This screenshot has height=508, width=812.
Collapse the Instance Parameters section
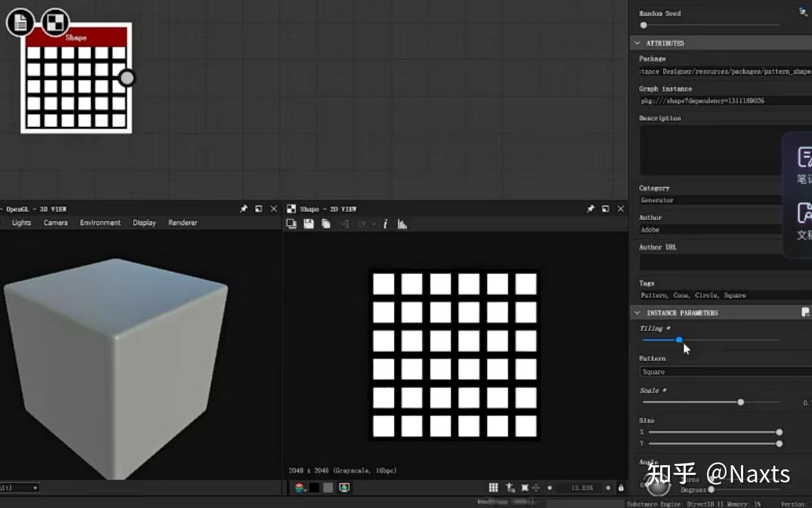637,313
